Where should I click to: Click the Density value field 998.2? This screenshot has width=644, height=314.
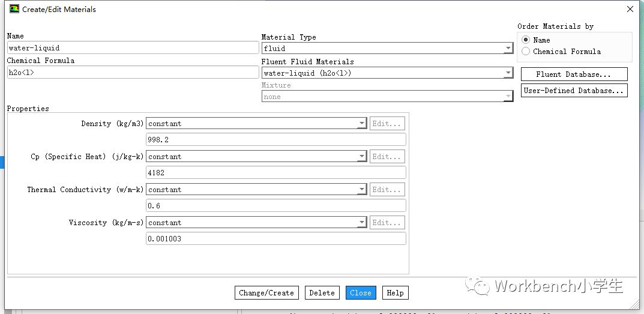[276, 140]
